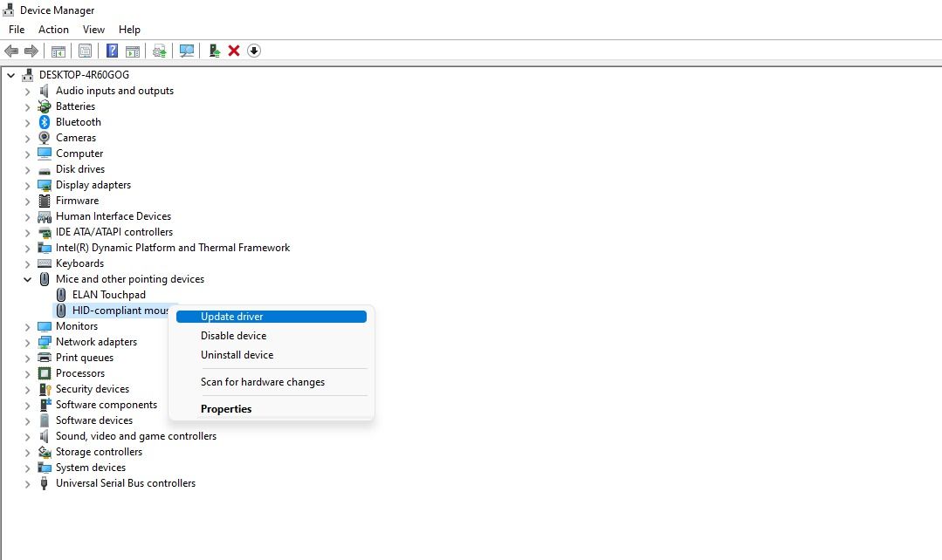This screenshot has width=942, height=560.
Task: Click Disable device in the context menu
Action: click(x=233, y=335)
